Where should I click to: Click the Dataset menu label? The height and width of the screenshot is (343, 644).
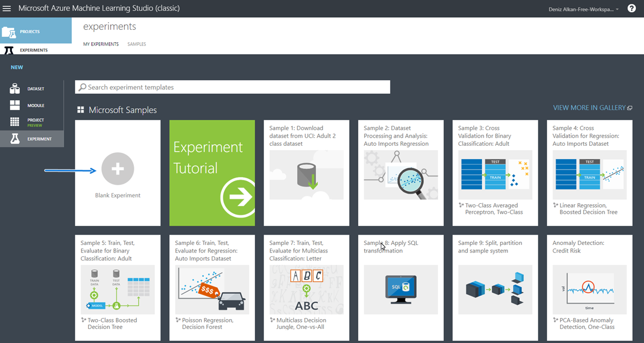coord(36,89)
